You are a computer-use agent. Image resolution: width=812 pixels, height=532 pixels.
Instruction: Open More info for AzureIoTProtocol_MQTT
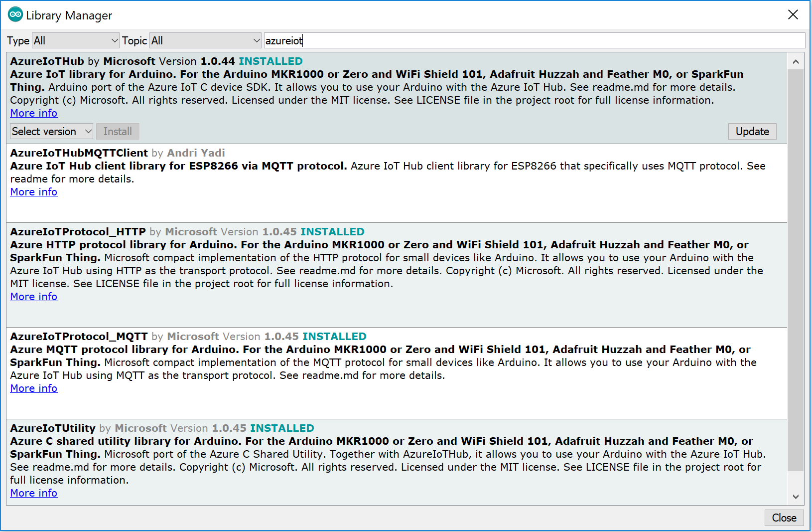coord(34,388)
